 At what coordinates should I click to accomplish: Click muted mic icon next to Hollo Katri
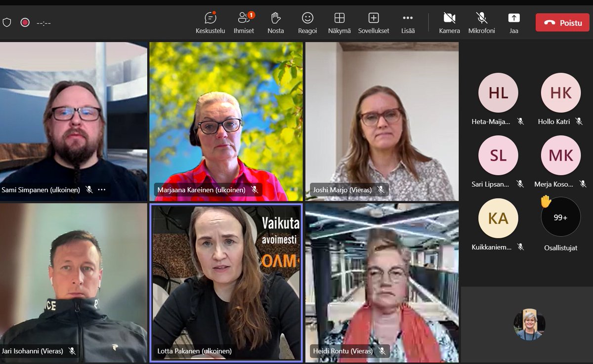[579, 121]
